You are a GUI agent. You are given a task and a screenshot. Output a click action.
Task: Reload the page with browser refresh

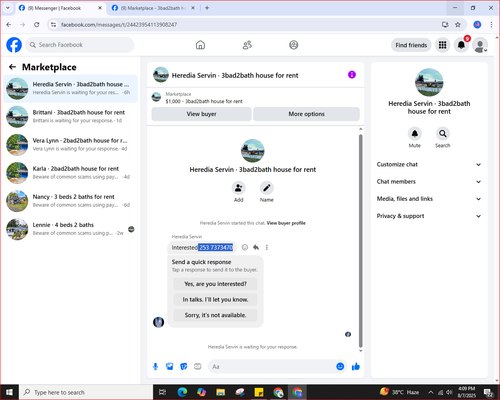37,25
